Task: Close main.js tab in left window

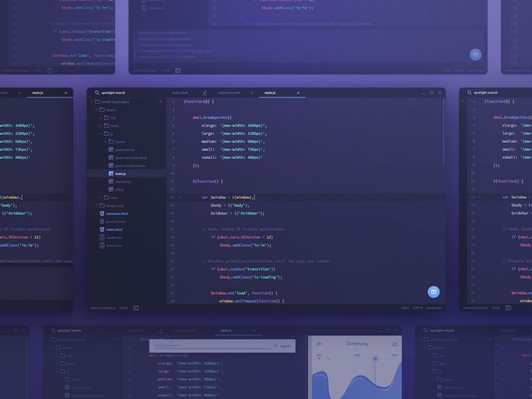Action: 66,93
